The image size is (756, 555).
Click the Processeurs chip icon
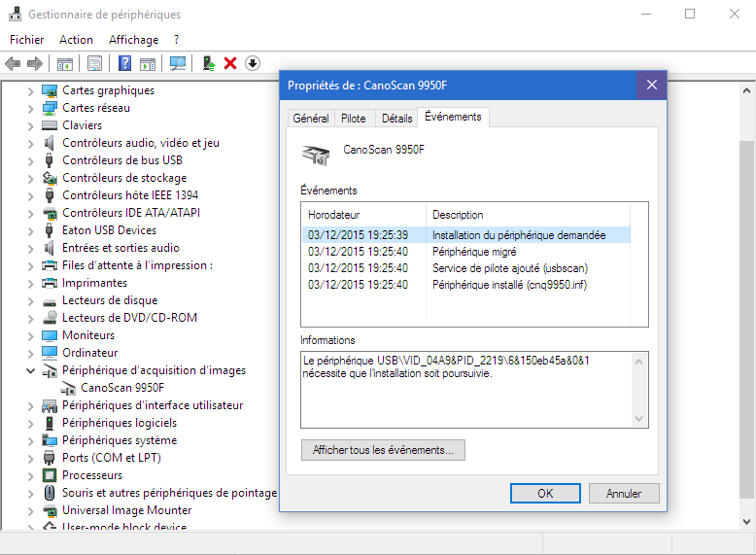pos(50,475)
